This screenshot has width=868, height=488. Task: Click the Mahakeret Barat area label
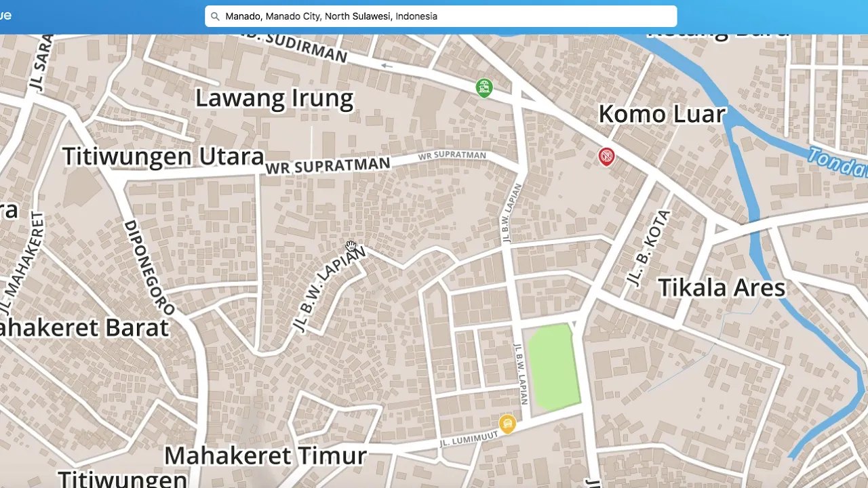click(83, 327)
